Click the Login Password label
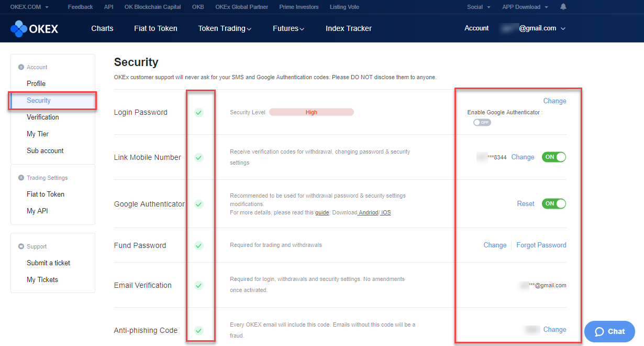 click(x=141, y=112)
